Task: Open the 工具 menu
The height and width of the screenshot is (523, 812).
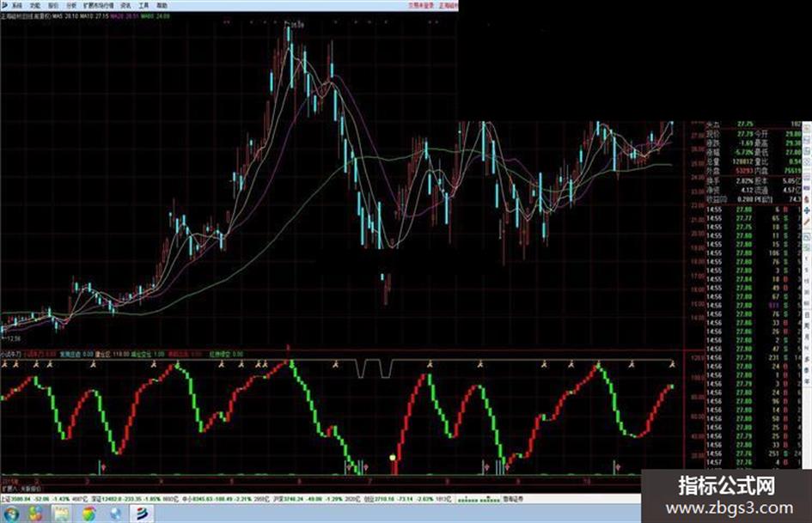Action: tap(143, 6)
